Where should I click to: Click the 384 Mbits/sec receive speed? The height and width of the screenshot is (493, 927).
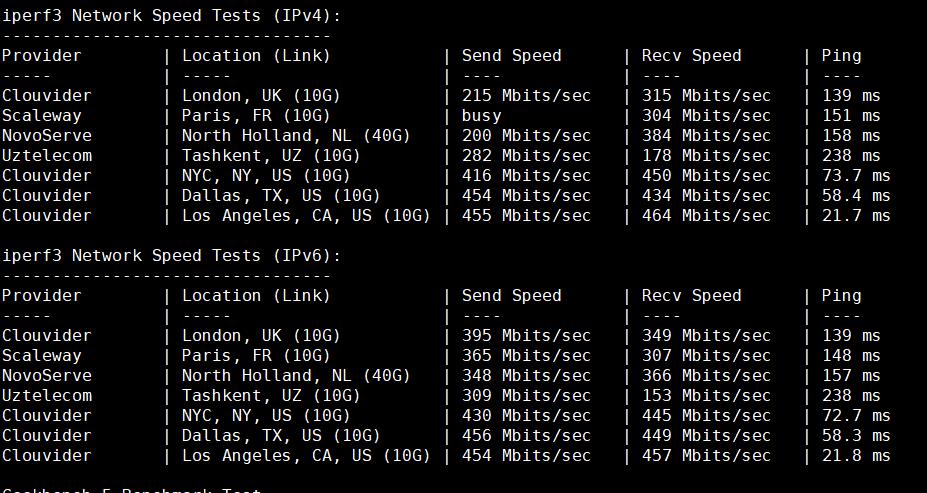[x=706, y=135]
